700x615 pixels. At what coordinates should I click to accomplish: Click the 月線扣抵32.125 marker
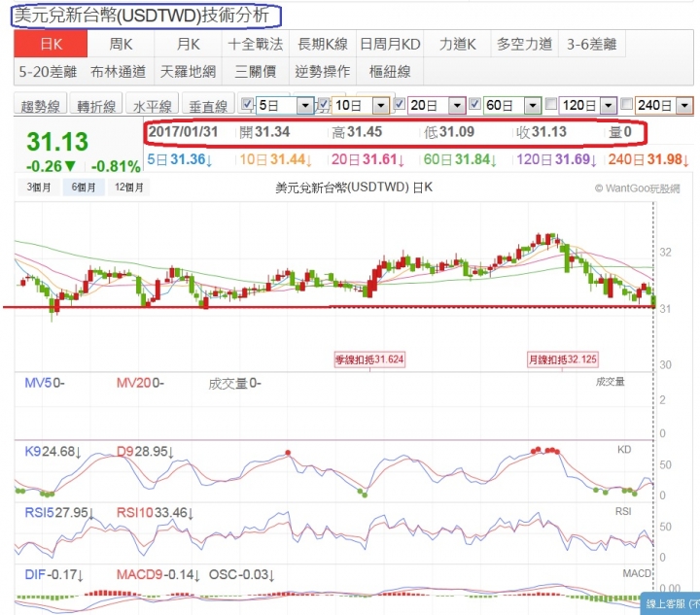tap(563, 359)
